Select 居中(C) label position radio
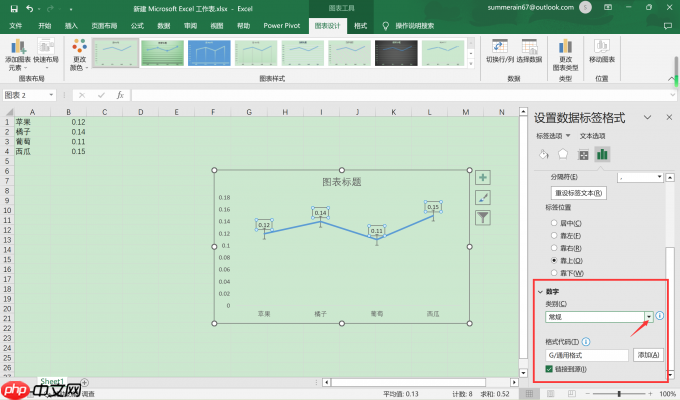The image size is (680, 400). coord(554,223)
